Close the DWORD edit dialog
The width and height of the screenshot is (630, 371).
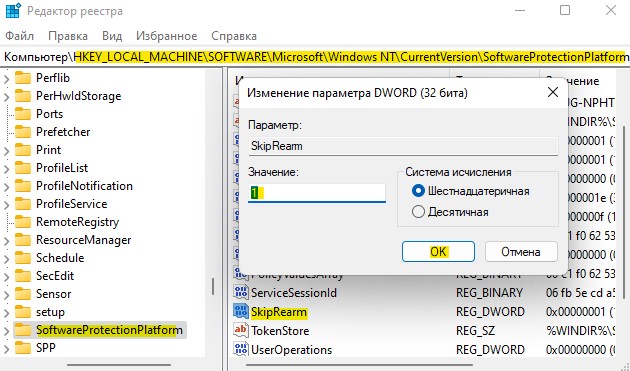(552, 92)
